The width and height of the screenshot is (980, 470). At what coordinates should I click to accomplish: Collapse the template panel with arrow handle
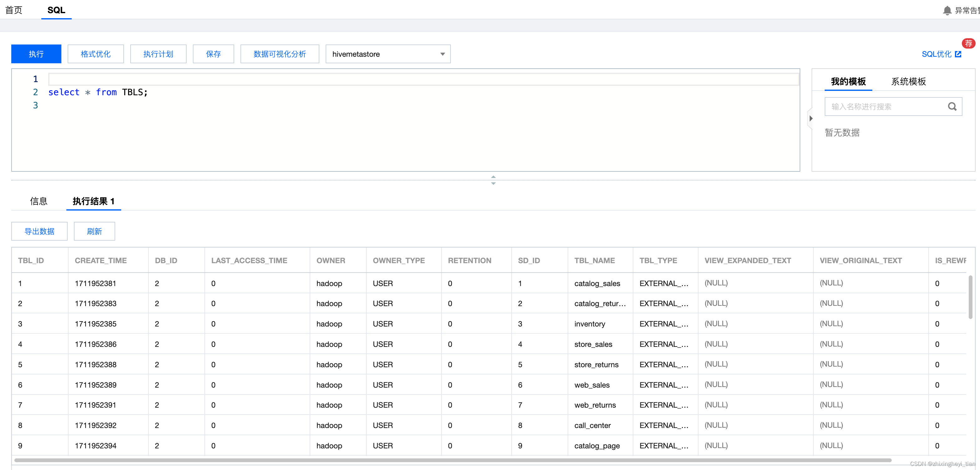pos(811,118)
